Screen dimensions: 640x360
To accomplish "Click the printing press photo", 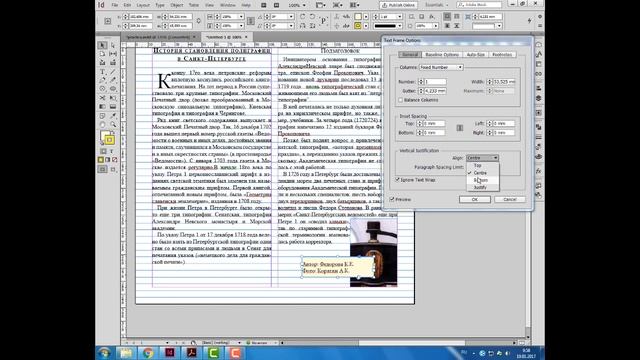I will click(x=373, y=252).
